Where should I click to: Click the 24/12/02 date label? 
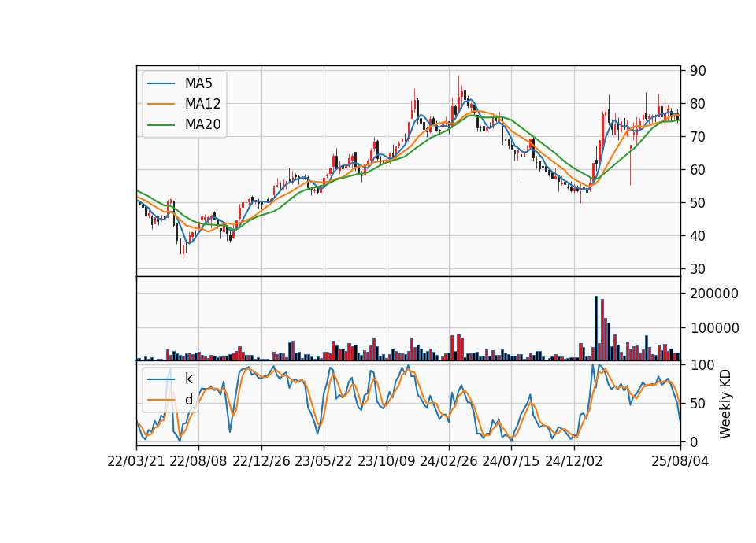(x=574, y=461)
